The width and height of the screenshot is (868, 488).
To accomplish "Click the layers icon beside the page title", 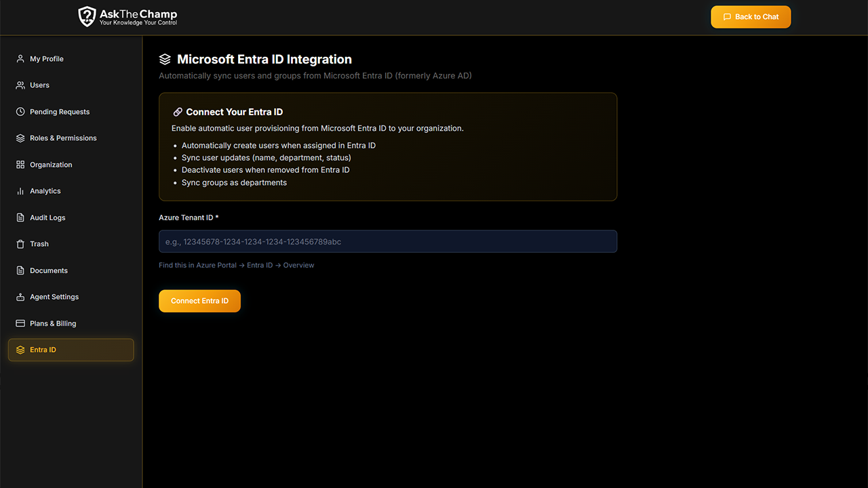I will (165, 60).
